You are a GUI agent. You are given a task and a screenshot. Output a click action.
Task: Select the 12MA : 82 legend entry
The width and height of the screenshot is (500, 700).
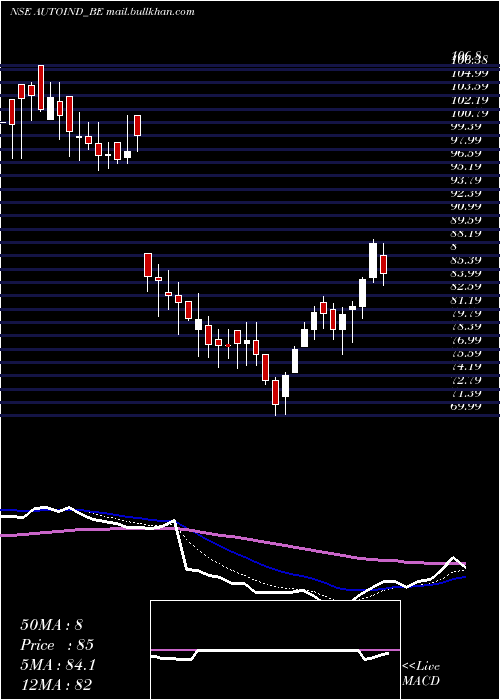click(x=56, y=686)
